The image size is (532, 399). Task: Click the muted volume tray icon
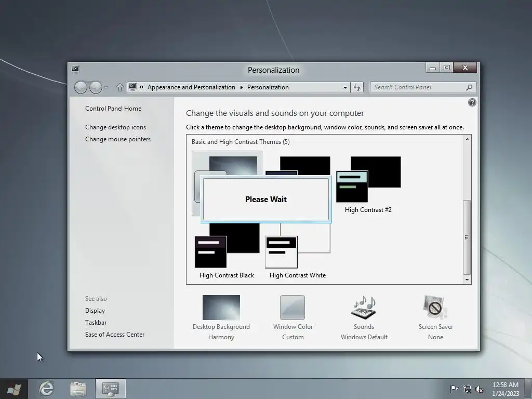pyautogui.click(x=480, y=389)
